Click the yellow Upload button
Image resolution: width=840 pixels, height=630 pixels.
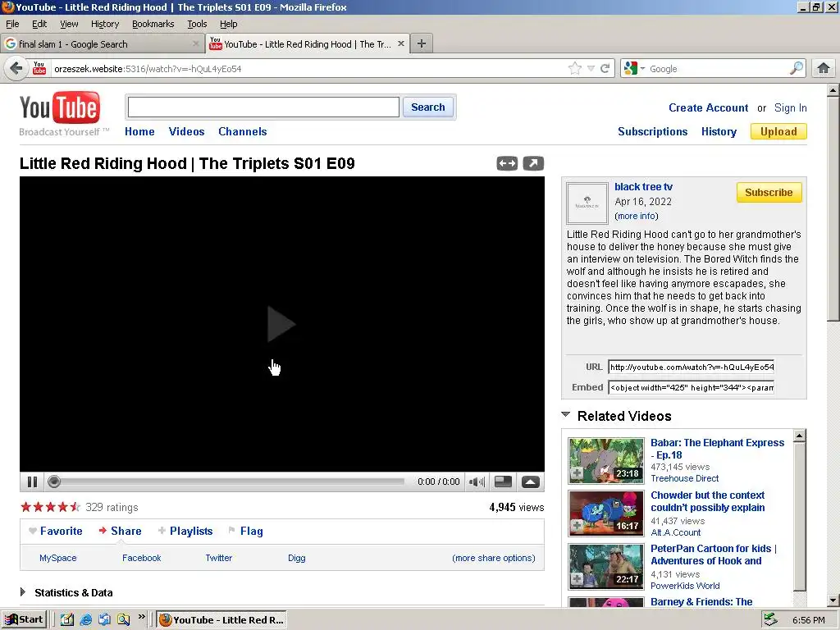[x=778, y=131]
